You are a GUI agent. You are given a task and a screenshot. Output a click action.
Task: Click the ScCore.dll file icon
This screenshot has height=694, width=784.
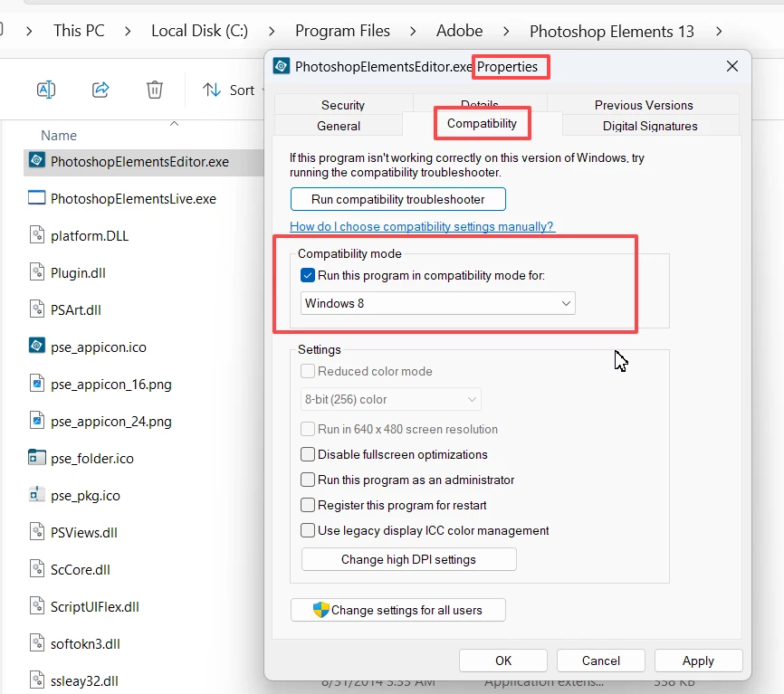pos(37,569)
